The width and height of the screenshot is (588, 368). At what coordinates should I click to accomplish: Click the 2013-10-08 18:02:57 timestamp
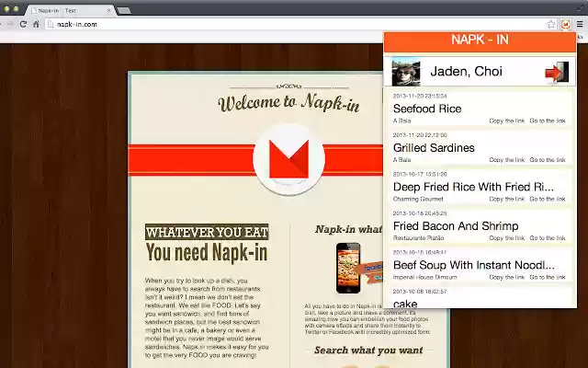coord(420,292)
